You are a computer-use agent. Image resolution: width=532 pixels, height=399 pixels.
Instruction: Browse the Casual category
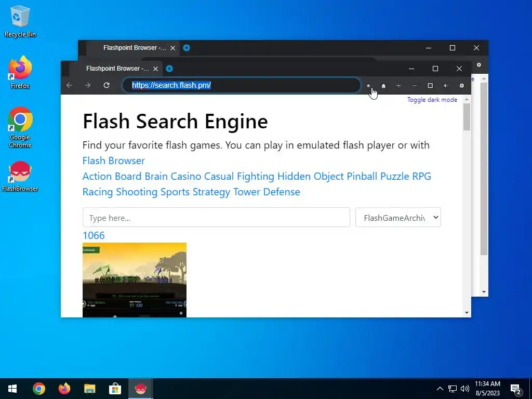pos(219,176)
